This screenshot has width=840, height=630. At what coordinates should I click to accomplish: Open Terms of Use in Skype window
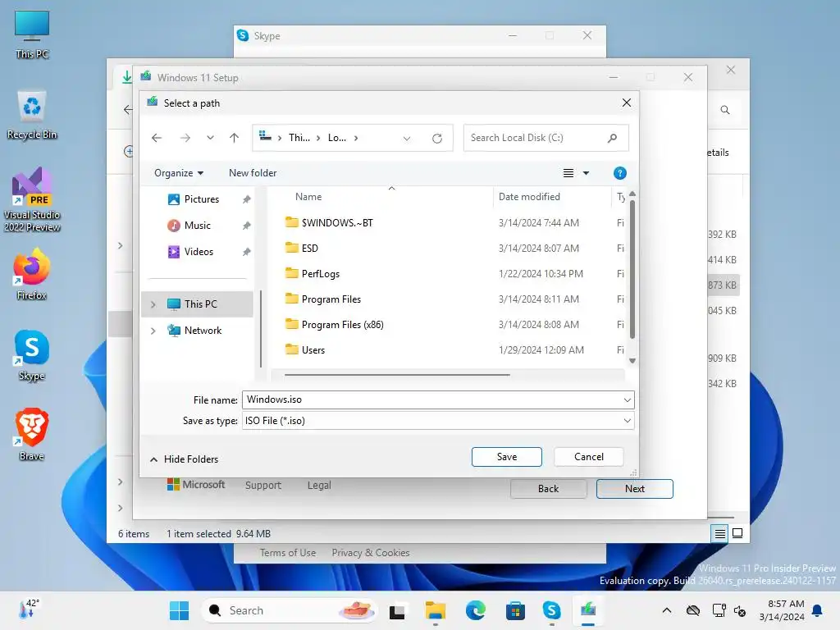tap(288, 553)
